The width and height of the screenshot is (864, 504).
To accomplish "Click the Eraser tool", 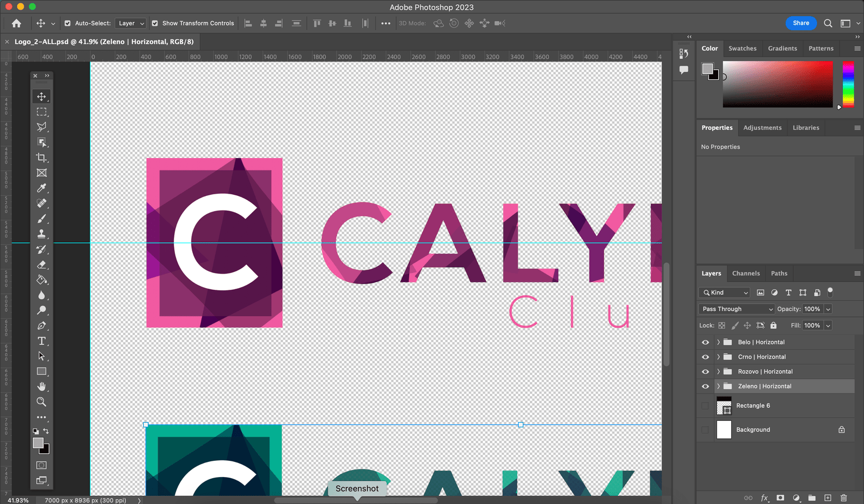I will [x=42, y=265].
